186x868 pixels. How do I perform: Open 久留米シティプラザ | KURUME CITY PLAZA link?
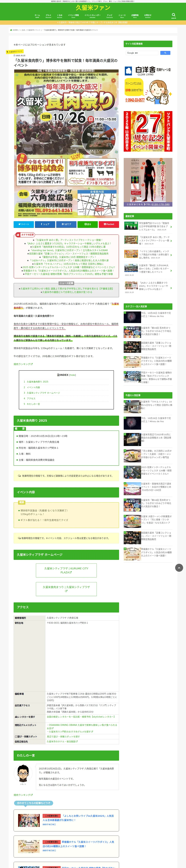pyautogui.click(x=66, y=570)
